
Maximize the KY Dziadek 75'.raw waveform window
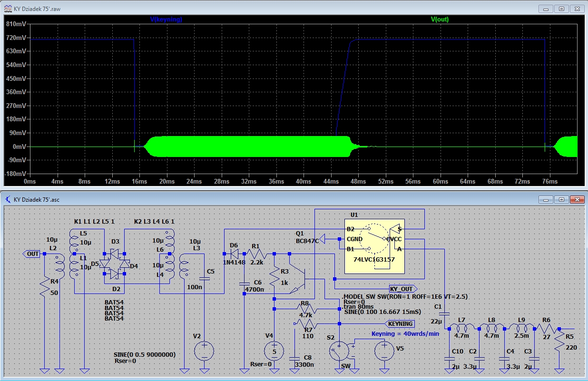(x=562, y=9)
